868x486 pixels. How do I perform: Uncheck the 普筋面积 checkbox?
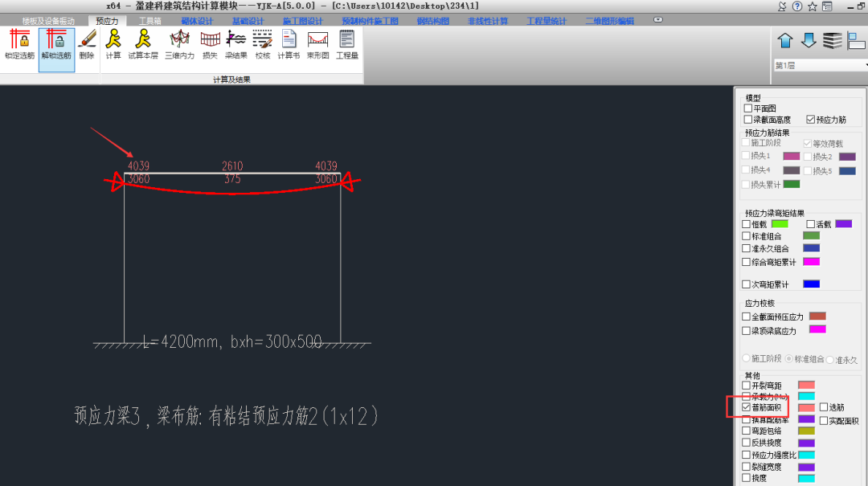point(746,407)
